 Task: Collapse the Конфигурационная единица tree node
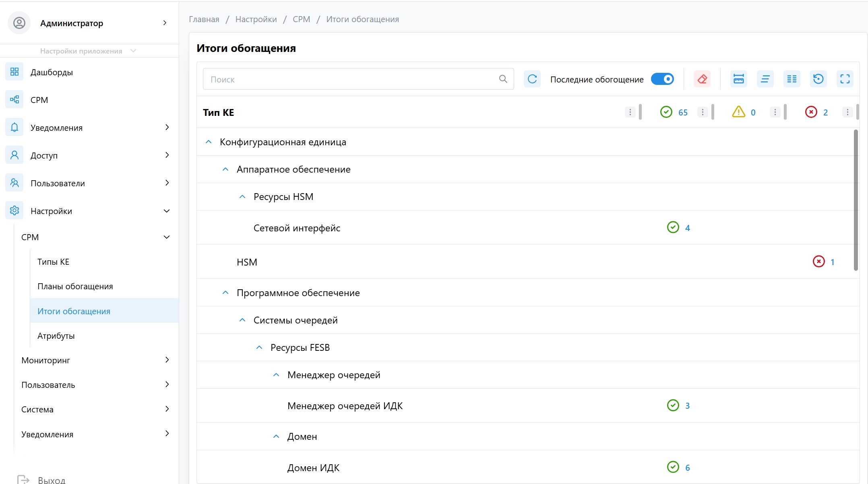209,142
